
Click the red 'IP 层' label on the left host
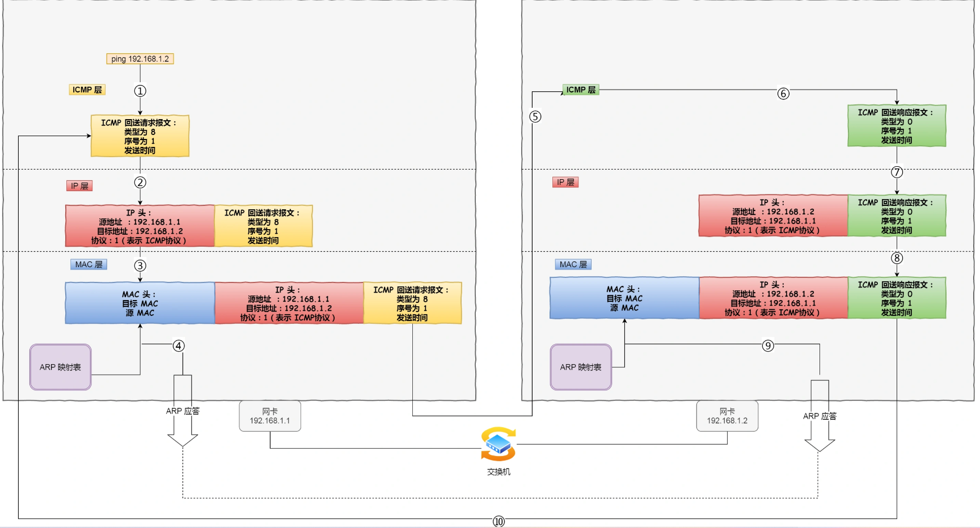[79, 186]
